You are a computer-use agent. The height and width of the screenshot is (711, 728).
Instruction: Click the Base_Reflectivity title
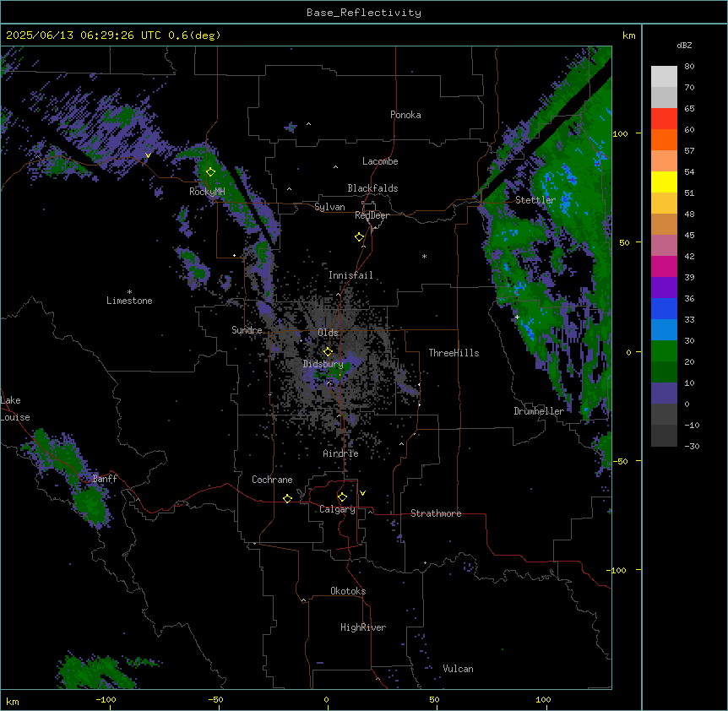coord(364,13)
